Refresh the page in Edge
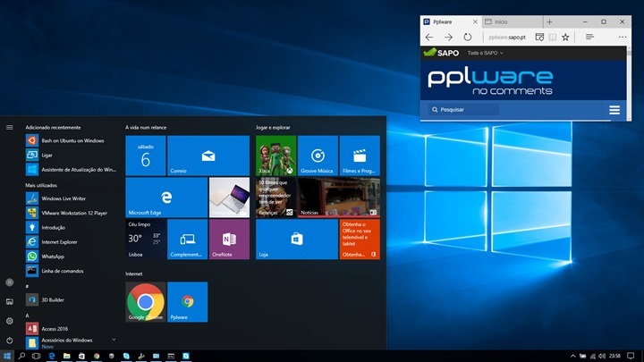This screenshot has height=362, width=644. click(468, 37)
